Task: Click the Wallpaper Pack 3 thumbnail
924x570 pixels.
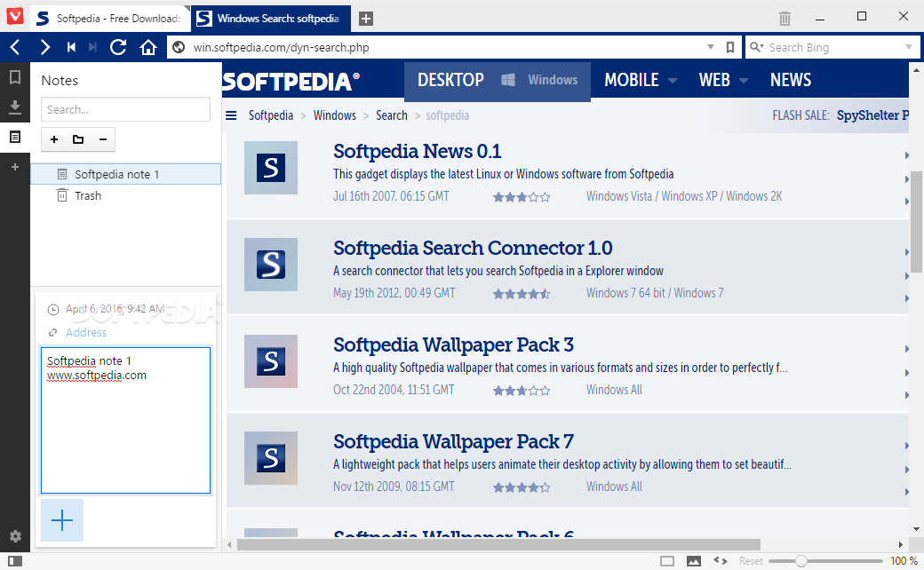Action: click(x=271, y=361)
